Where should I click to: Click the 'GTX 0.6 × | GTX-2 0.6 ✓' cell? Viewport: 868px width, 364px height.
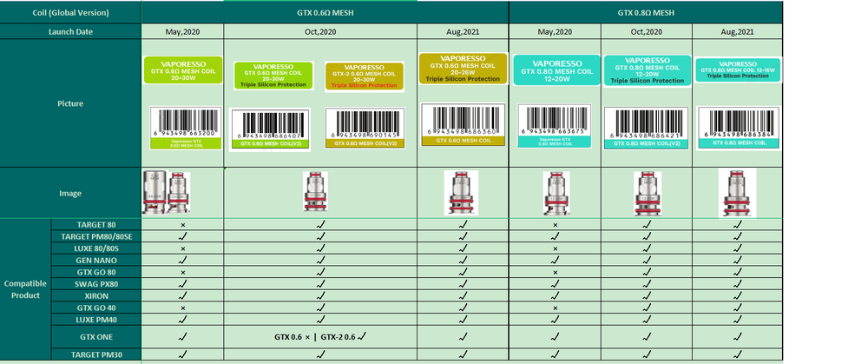(x=320, y=336)
